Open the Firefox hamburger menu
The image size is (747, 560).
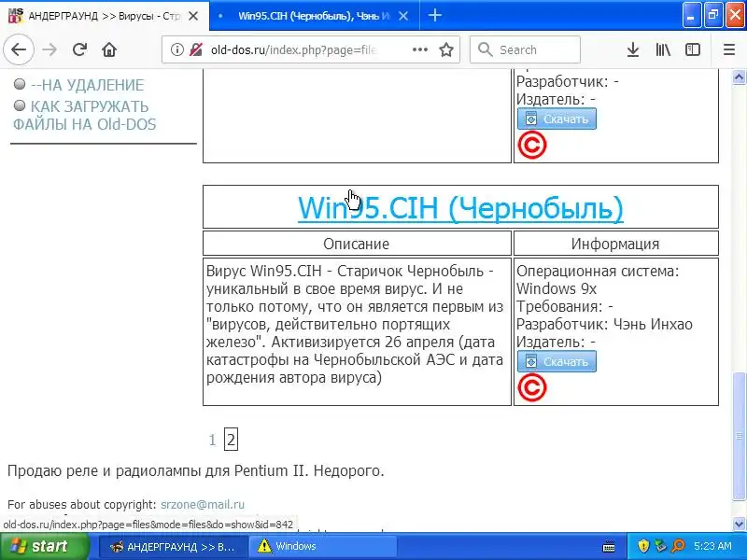(729, 49)
